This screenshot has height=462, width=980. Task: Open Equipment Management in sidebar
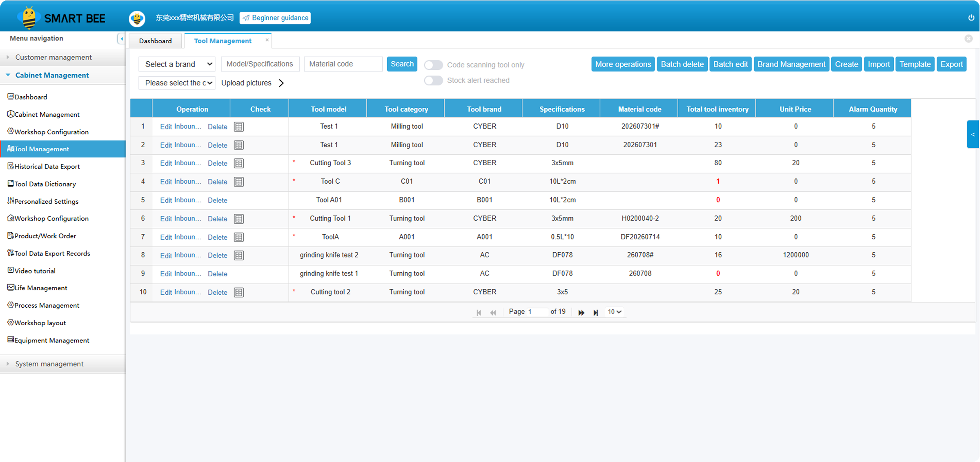tap(48, 340)
